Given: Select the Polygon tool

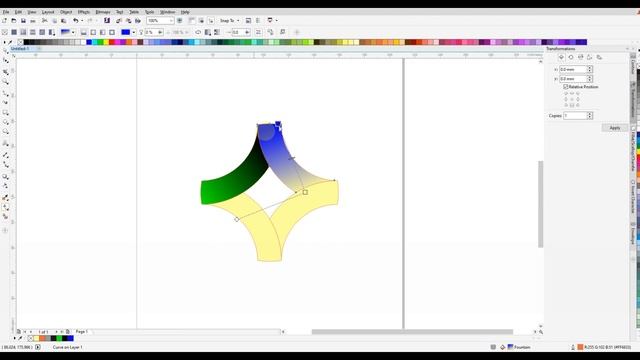Looking at the screenshot, I should coord(6,131).
